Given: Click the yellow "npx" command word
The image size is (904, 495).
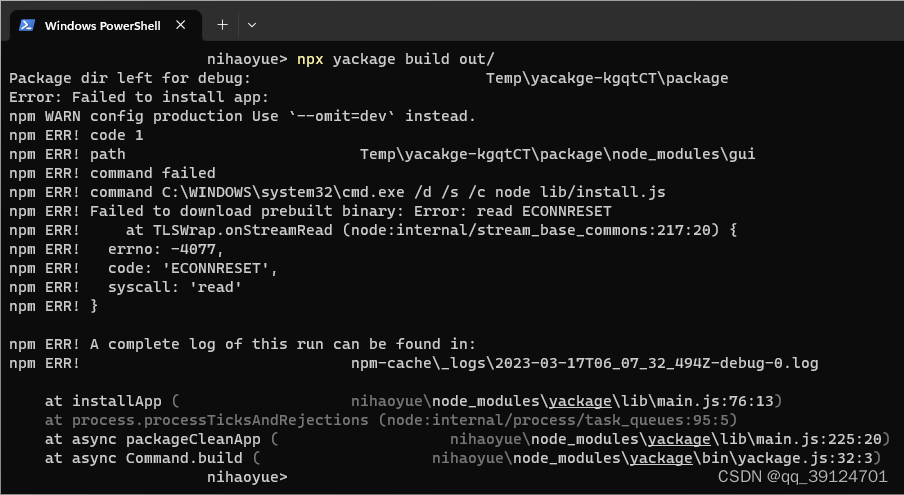Looking at the screenshot, I should click(x=310, y=59).
